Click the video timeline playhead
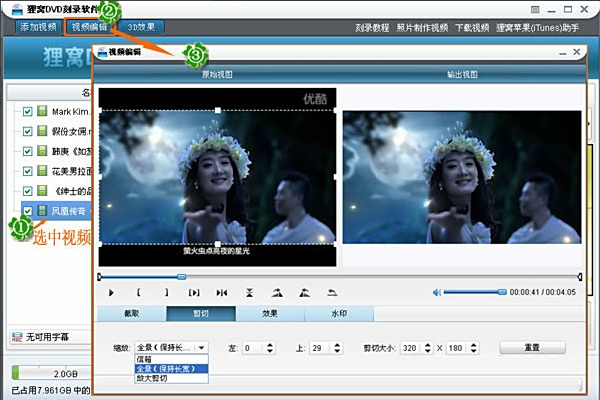The width and height of the screenshot is (600, 400). coord(182,276)
